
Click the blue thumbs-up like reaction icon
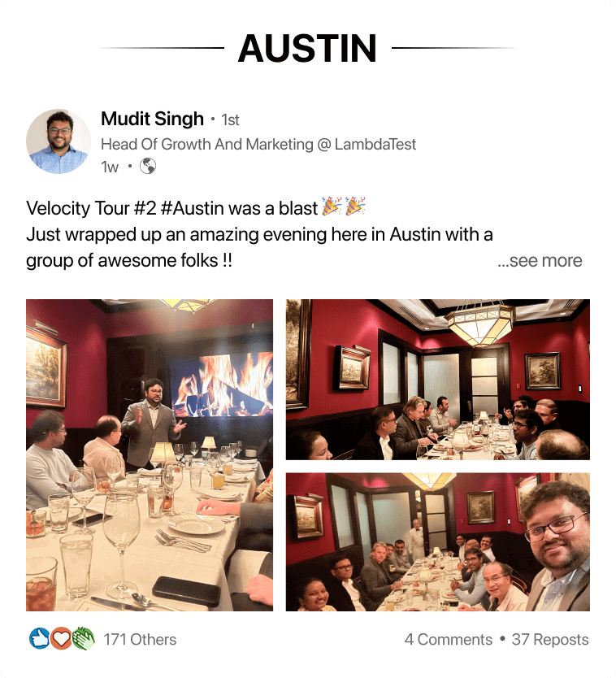point(39,639)
